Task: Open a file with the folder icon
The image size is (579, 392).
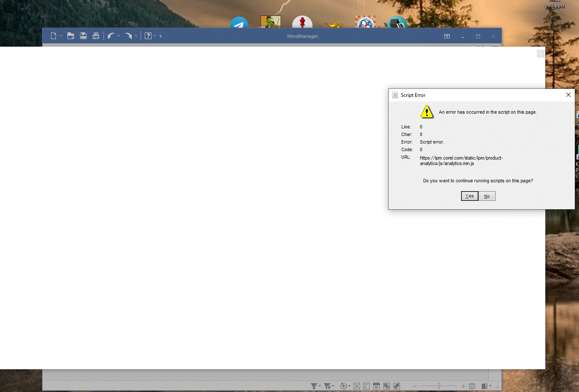Action: click(x=71, y=36)
